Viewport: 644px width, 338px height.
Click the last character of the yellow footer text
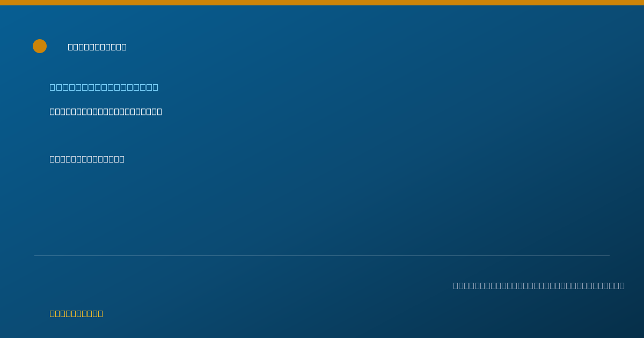pos(100,313)
